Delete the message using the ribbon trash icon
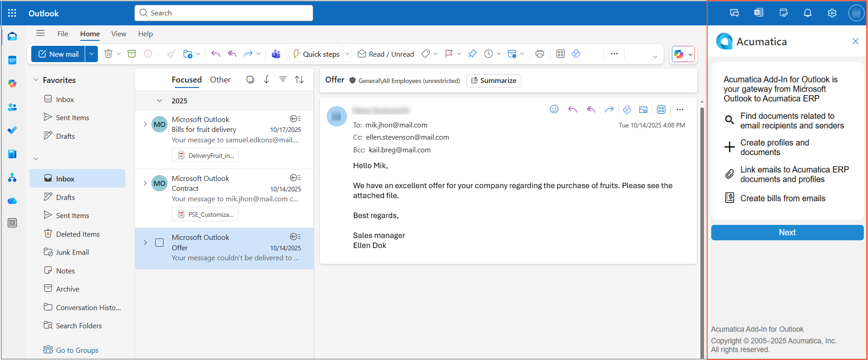Image resolution: width=868 pixels, height=360 pixels. pos(108,54)
